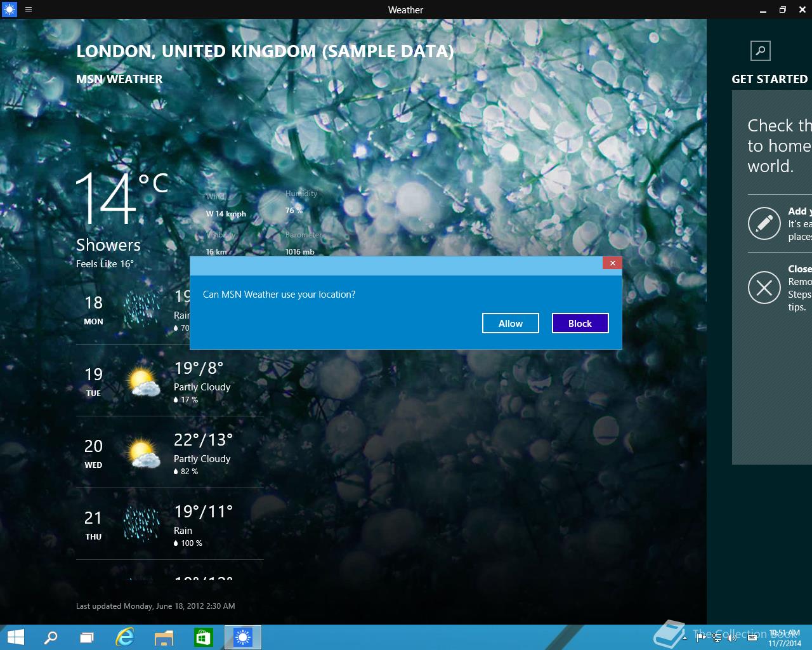
Task: Click the Showers condition text
Action: (x=108, y=245)
